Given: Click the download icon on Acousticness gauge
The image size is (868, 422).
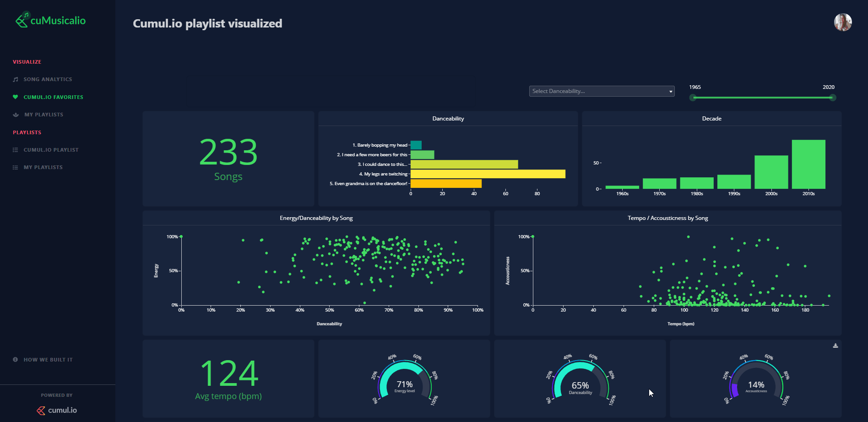Looking at the screenshot, I should click(x=835, y=346).
